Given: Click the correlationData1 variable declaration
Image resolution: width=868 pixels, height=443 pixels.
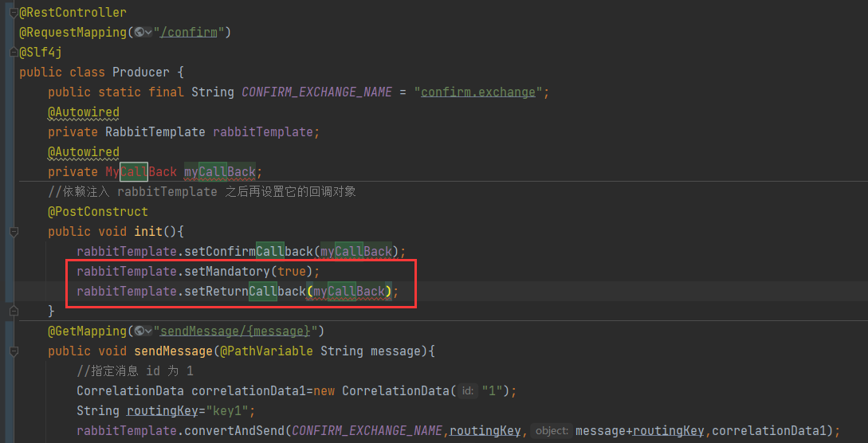Looking at the screenshot, I should [x=249, y=391].
